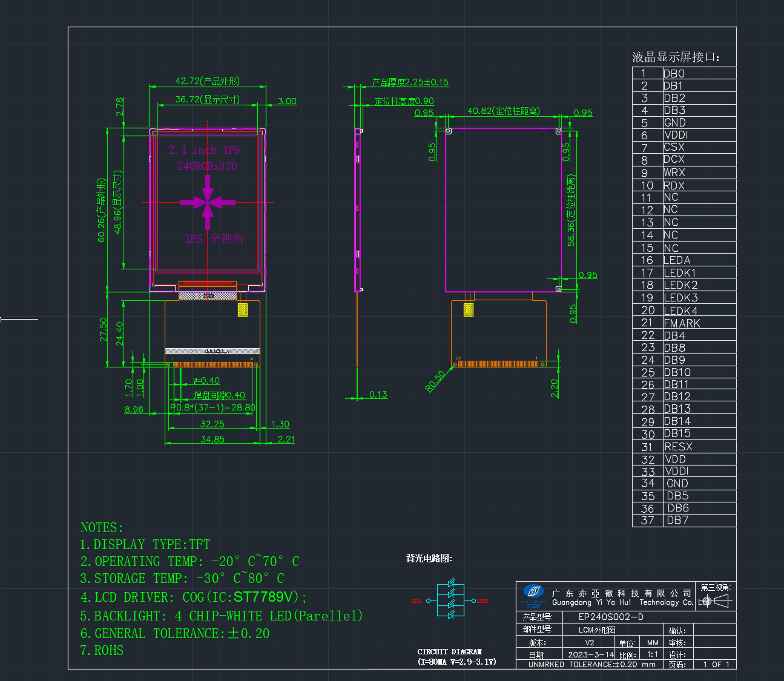Select the 'W=0.40' pad width note

[206, 381]
